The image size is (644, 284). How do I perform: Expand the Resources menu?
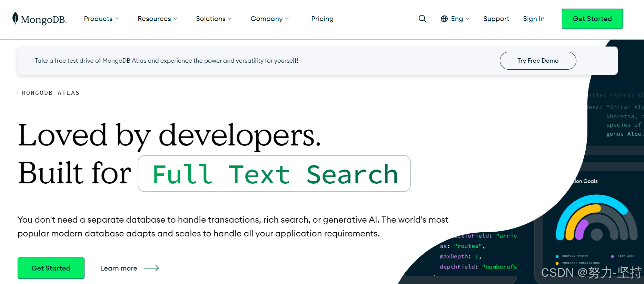[157, 19]
